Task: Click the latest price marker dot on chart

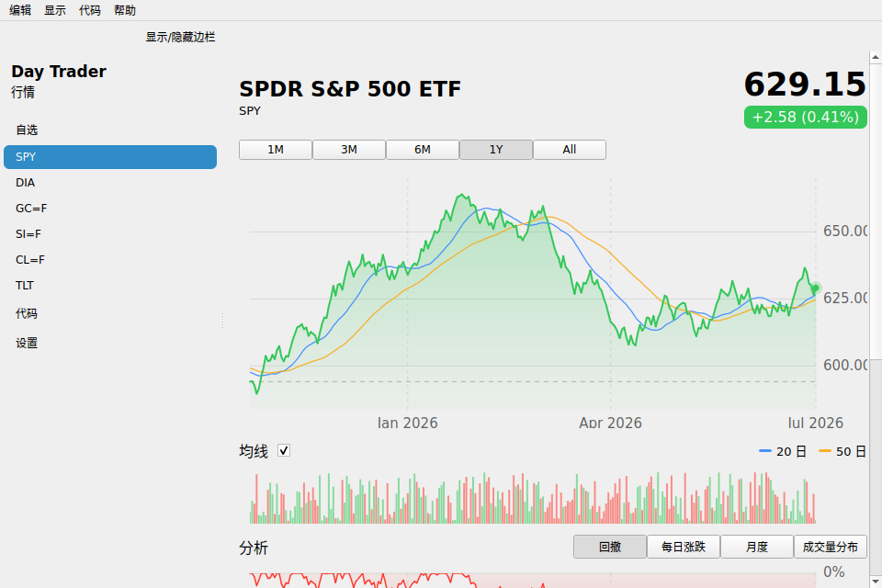Action: [815, 288]
